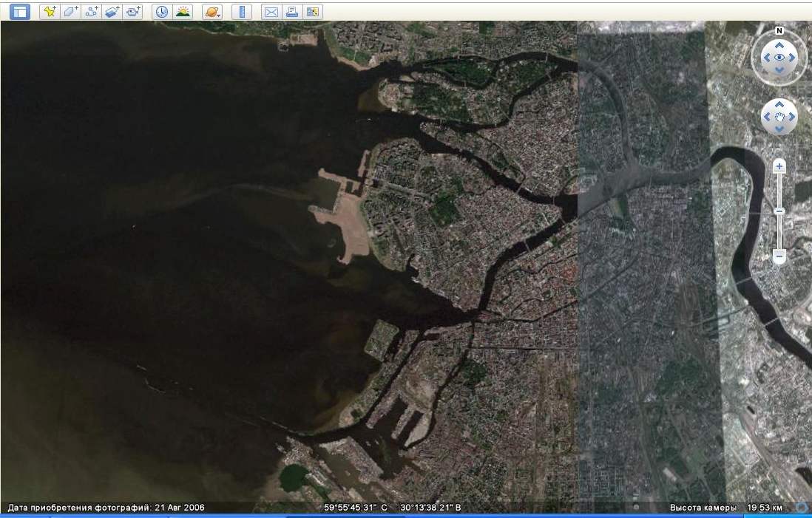Click the Move joystick down arrow

(x=779, y=129)
